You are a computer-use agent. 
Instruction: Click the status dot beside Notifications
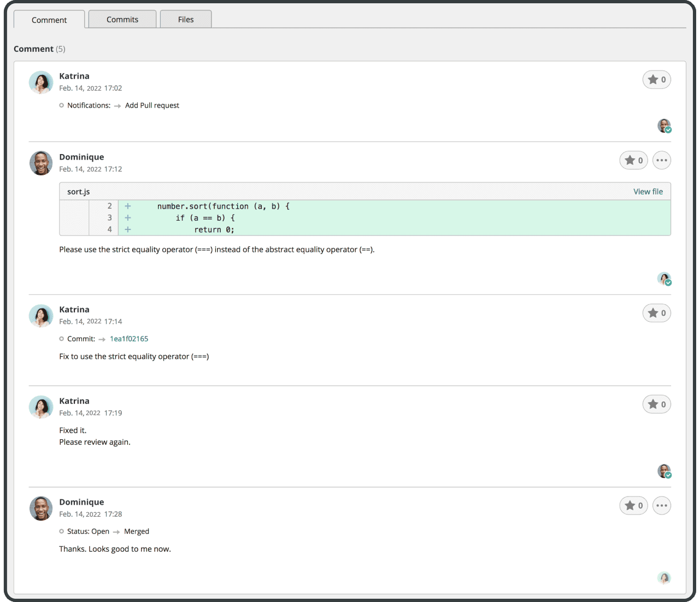[61, 105]
